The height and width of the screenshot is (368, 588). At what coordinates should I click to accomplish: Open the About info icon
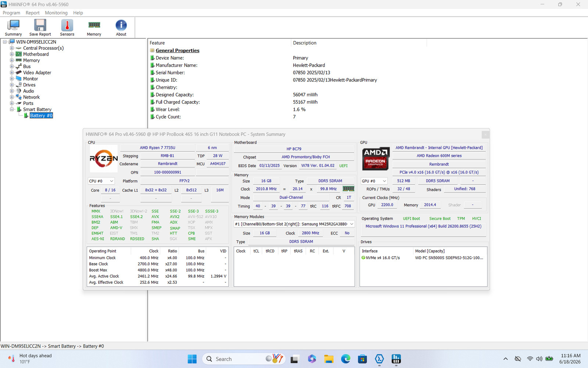click(121, 28)
